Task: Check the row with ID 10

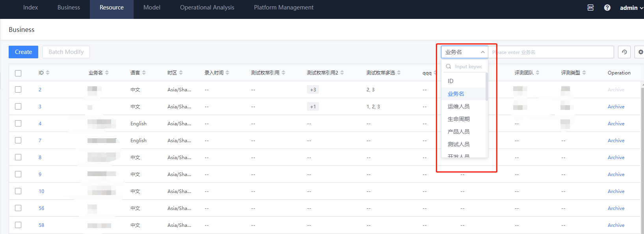Action: (x=18, y=191)
